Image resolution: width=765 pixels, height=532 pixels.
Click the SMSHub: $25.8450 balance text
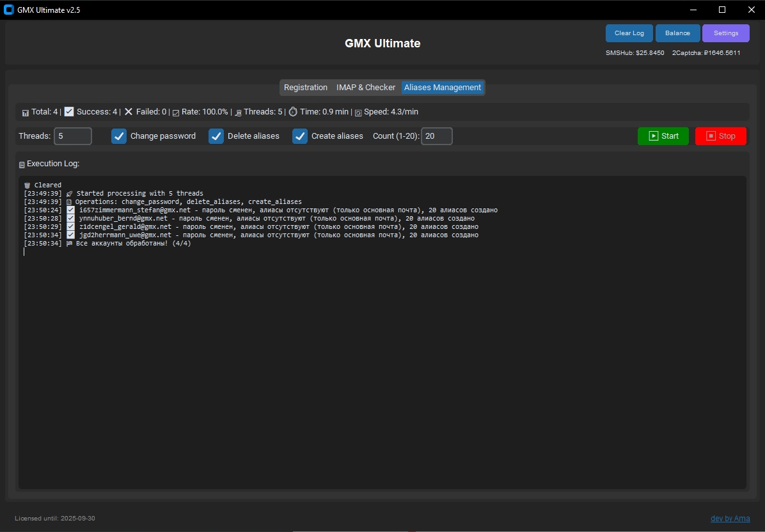point(635,52)
